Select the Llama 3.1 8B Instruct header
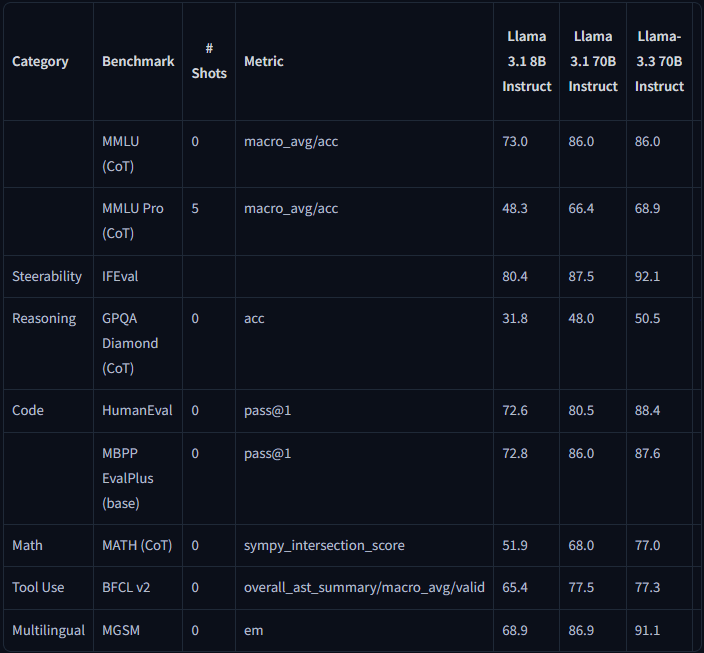This screenshot has height=653, width=704. (x=526, y=61)
